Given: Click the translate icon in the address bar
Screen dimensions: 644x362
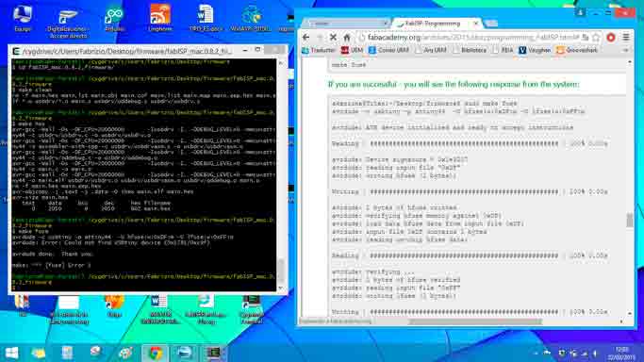Looking at the screenshot, I should [x=586, y=38].
